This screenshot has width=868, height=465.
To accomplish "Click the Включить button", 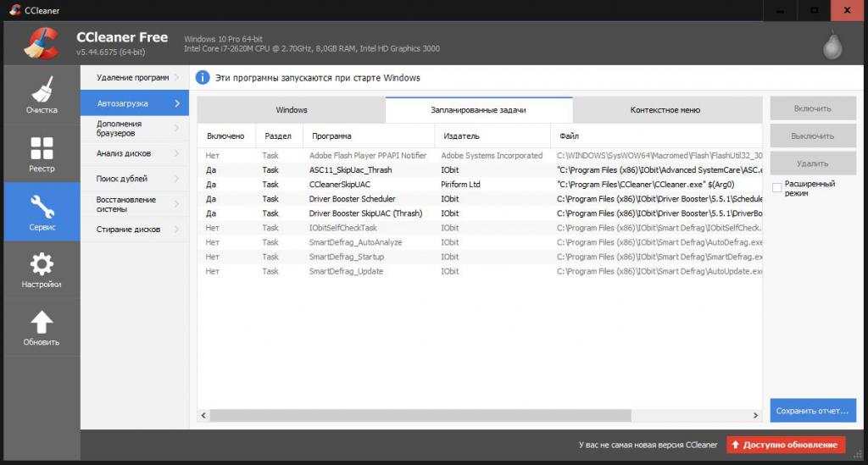I will pos(813,108).
